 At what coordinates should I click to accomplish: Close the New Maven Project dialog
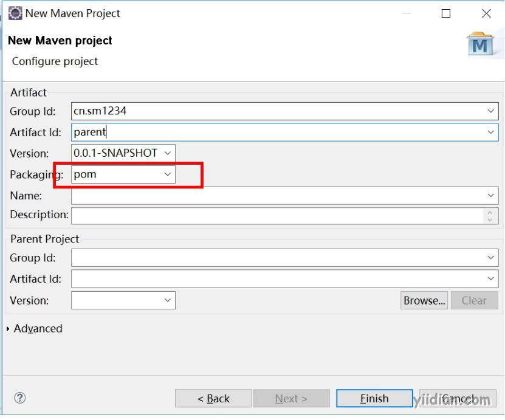tap(486, 13)
